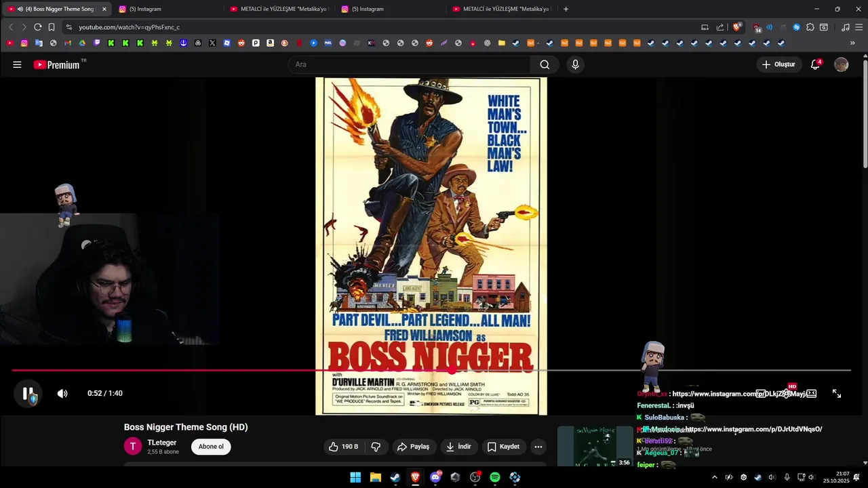
Task: Switch to the active YouTube Theme Song tab
Action: click(x=58, y=9)
